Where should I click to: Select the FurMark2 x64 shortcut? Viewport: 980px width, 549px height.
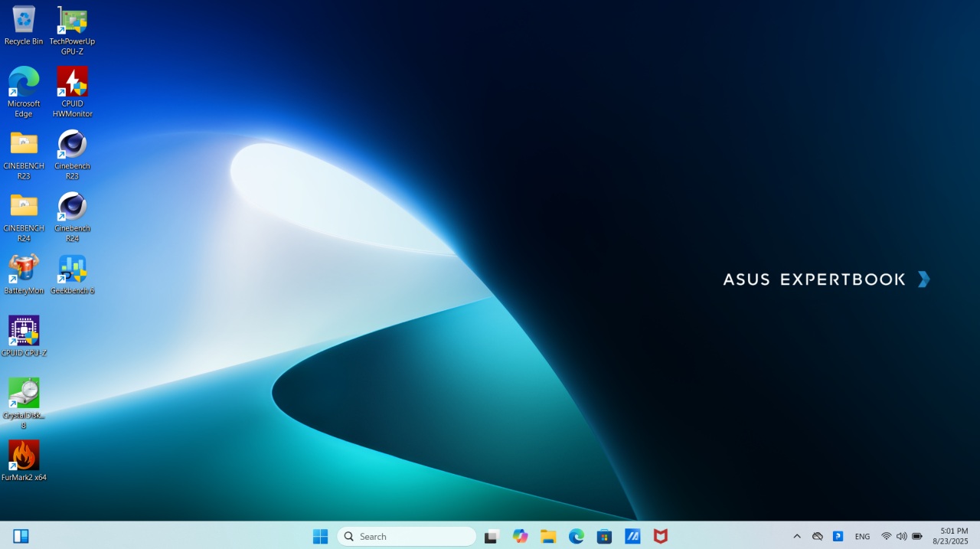[24, 456]
